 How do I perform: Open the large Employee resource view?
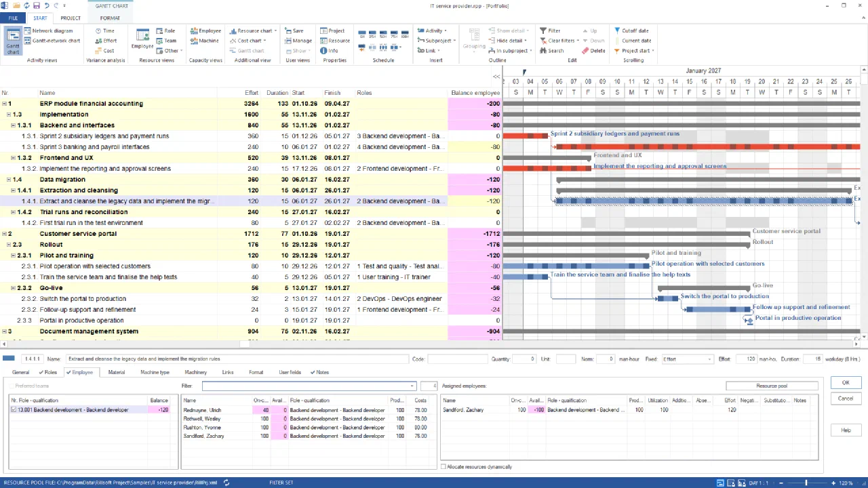pos(142,39)
